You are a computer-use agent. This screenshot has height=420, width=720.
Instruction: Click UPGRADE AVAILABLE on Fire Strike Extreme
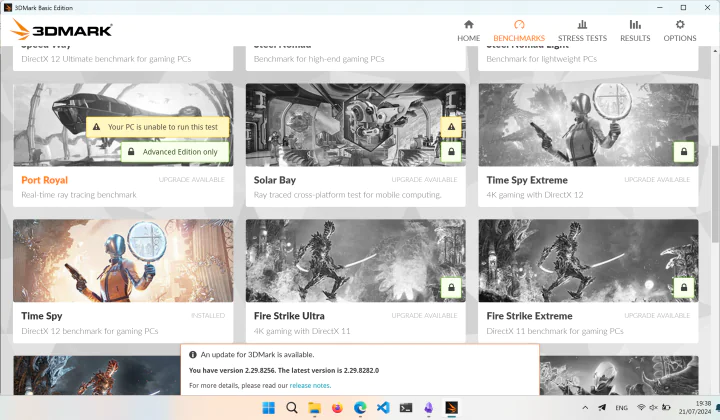tap(657, 315)
